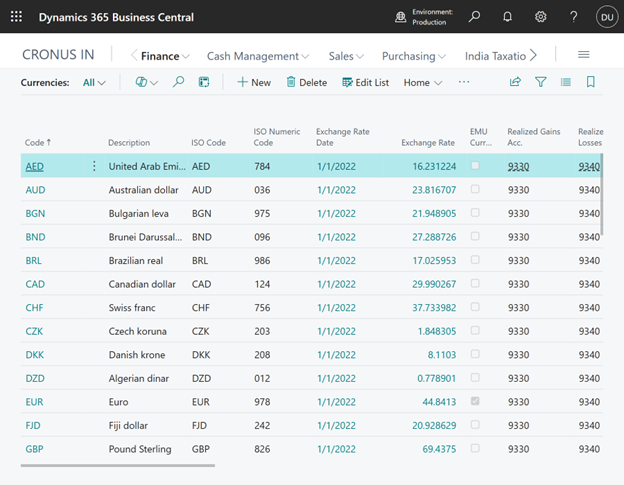
Task: Open exchange rate 44.8413 for Euro
Action: pos(439,402)
